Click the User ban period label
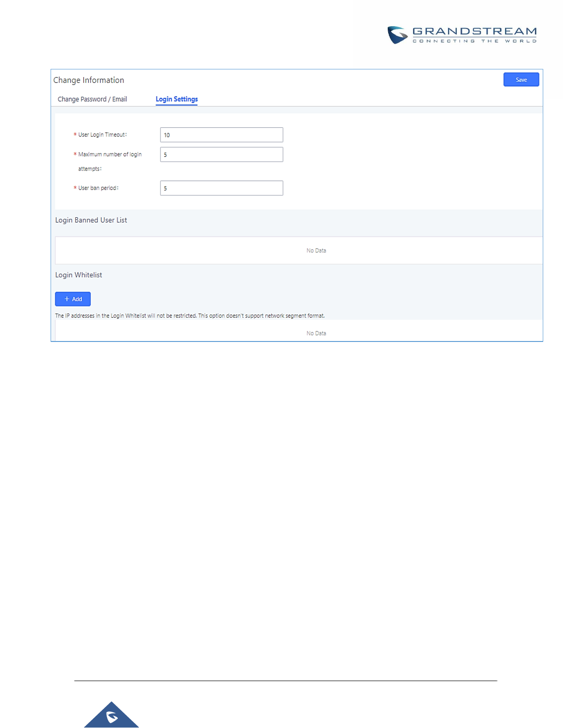 98,188
